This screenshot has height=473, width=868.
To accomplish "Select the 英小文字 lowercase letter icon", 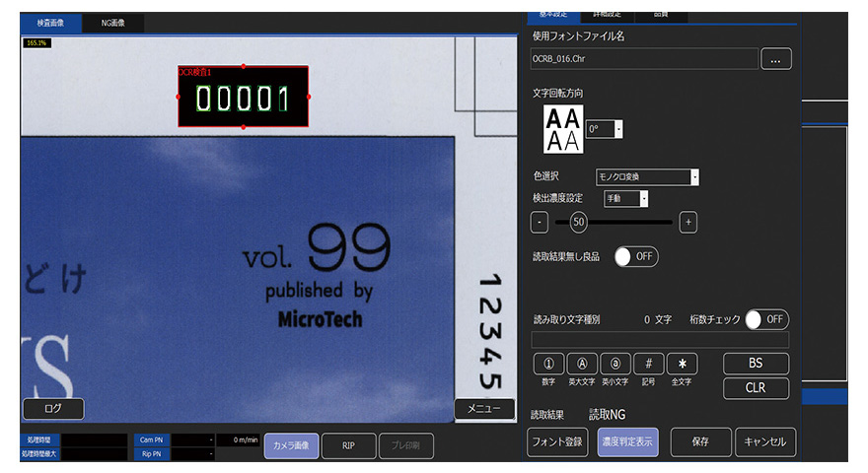I will (615, 364).
